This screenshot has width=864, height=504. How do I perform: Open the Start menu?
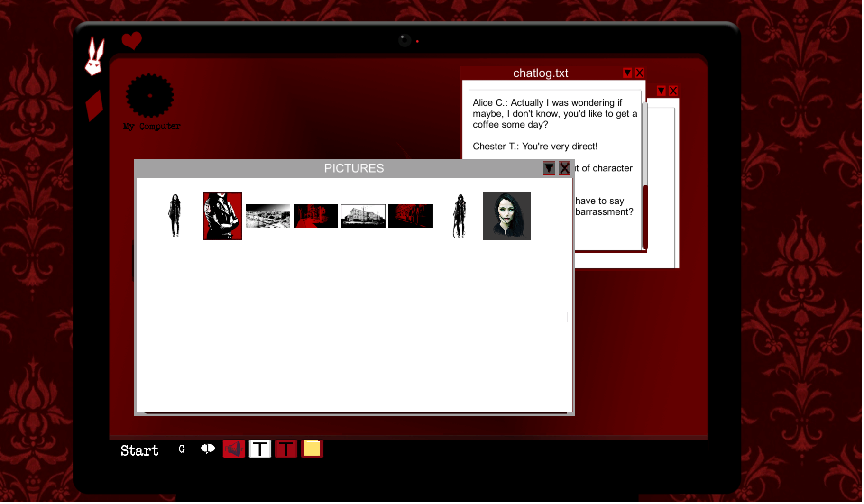[139, 450]
